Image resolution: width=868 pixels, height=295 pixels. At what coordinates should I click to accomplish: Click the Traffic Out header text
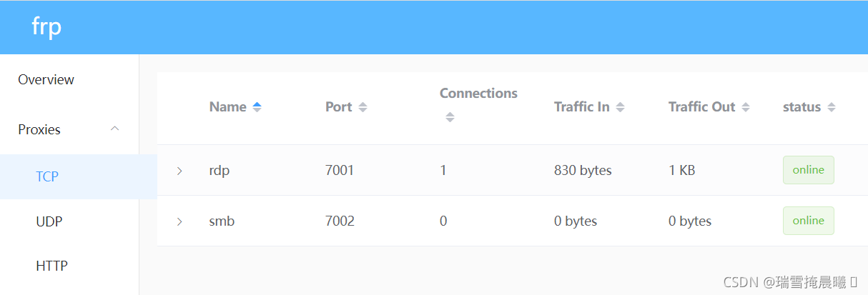point(701,107)
